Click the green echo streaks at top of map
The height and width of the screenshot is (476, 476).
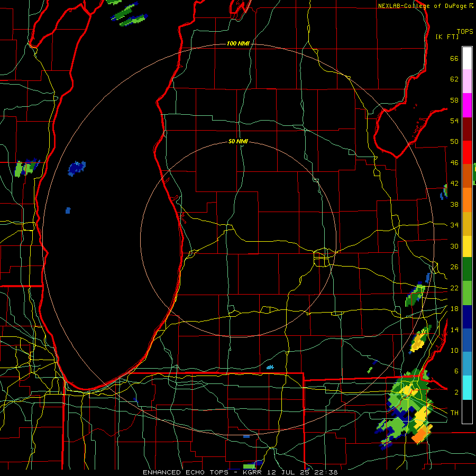pos(129,14)
